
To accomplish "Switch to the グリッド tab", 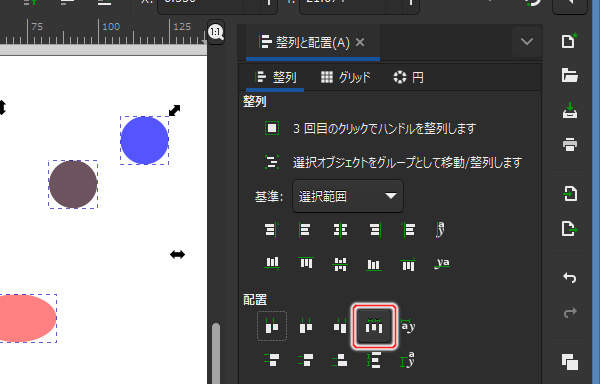I will click(346, 78).
